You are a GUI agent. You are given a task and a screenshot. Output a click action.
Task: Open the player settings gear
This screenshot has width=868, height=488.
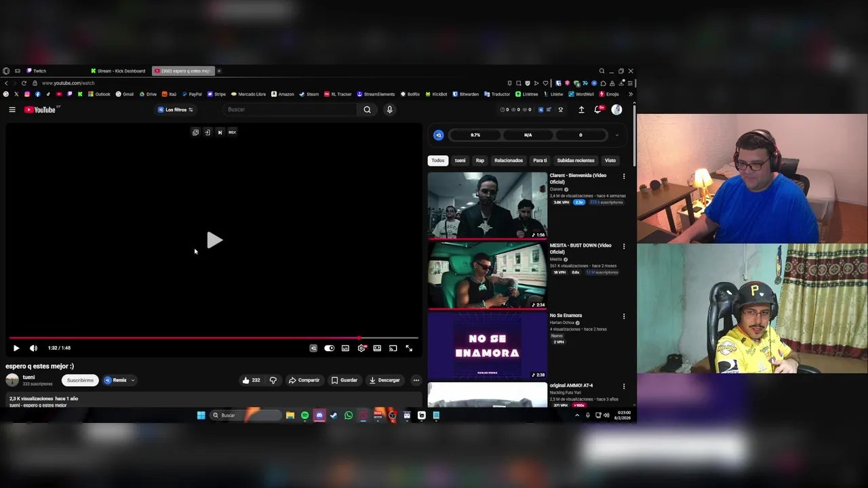pos(361,348)
